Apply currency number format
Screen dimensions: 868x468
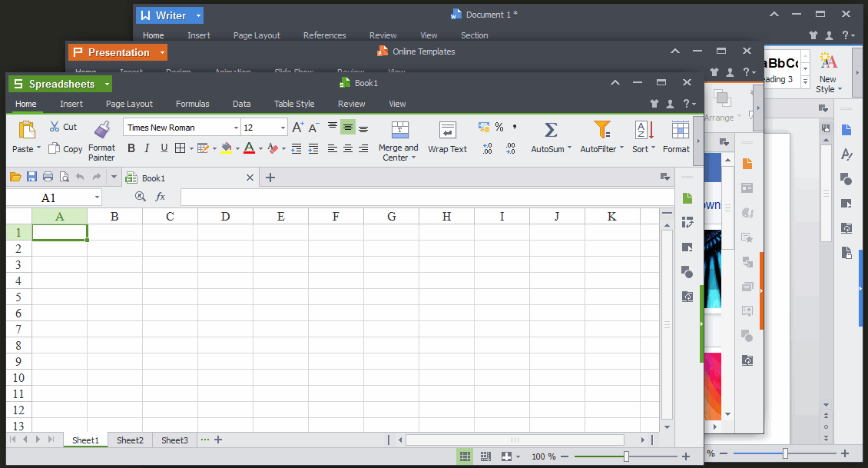coord(484,128)
